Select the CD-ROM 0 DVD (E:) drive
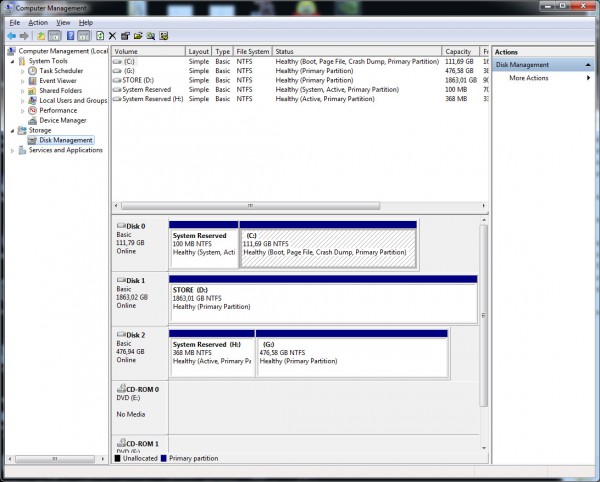The width and height of the screenshot is (600, 482). [140, 408]
